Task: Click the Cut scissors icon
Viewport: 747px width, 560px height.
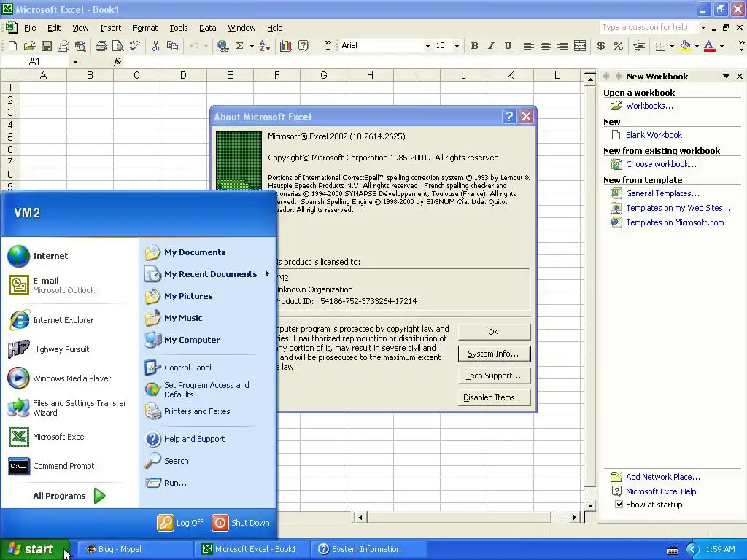Action: (x=155, y=46)
